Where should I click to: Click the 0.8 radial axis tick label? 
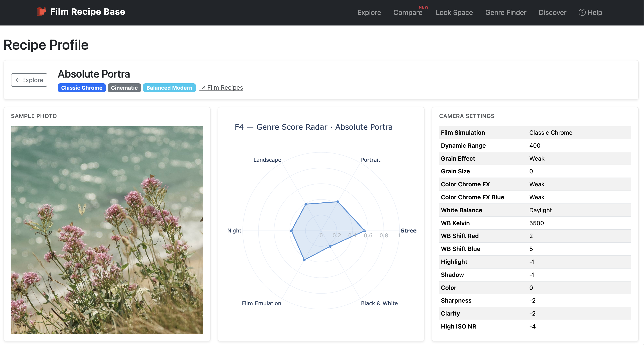(384, 235)
